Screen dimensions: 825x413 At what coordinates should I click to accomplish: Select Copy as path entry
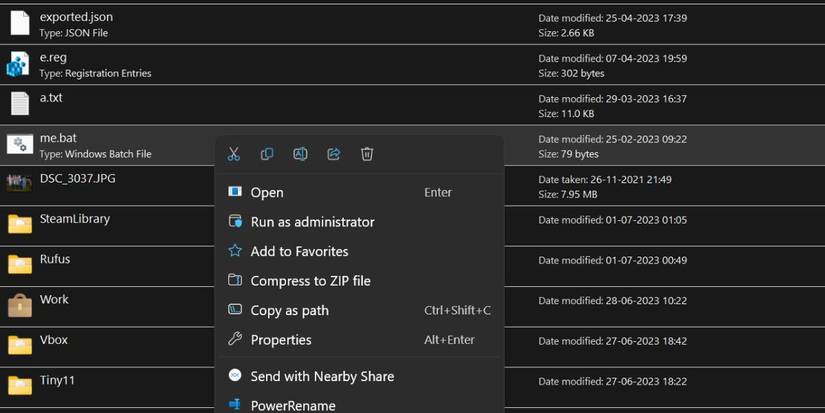pyautogui.click(x=289, y=310)
